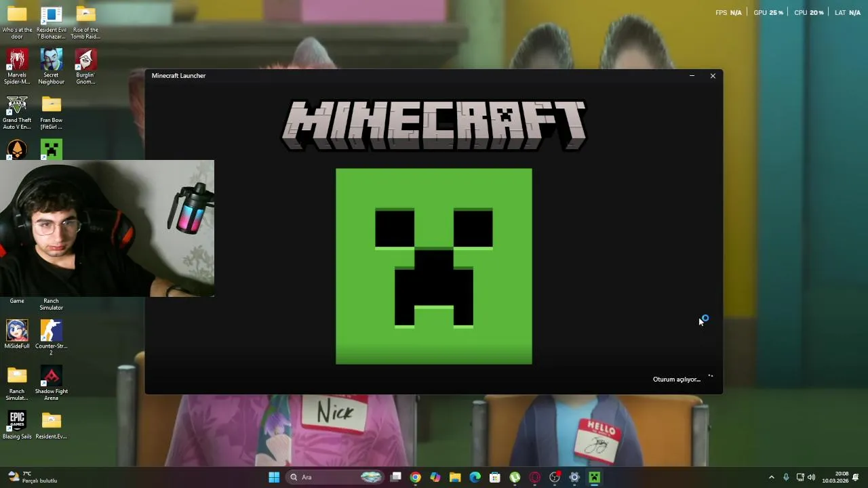Launch Google Chrome from the taskbar
Viewport: 868px width, 488px height.
click(415, 477)
